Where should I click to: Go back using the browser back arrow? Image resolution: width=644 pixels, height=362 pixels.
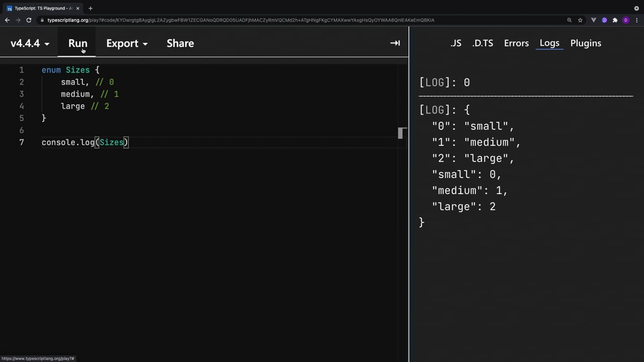click(x=7, y=20)
